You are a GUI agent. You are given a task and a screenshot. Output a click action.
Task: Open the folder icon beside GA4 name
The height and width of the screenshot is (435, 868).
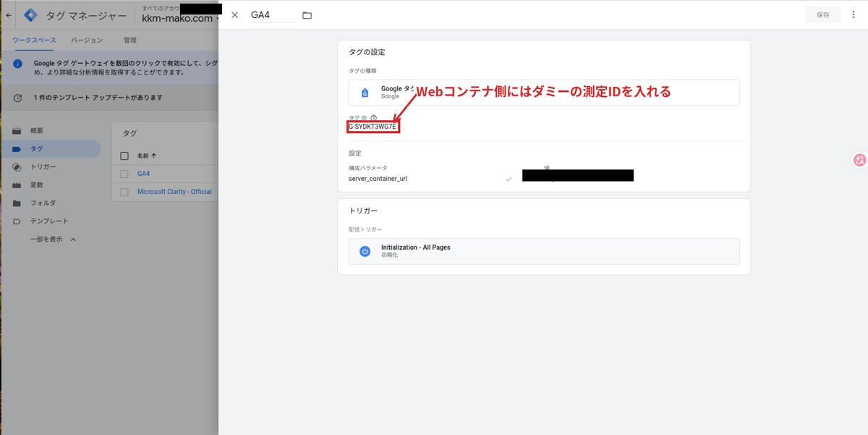[307, 15]
